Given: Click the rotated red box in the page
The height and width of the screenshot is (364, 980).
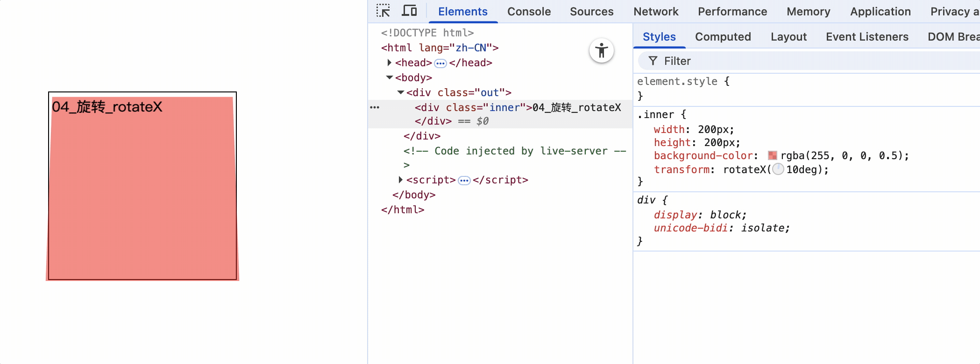Looking at the screenshot, I should click(142, 189).
